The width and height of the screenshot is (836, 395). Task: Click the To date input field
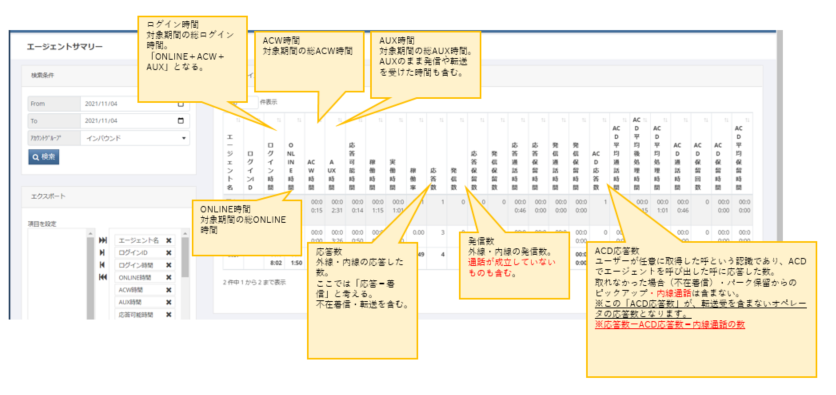[135, 120]
